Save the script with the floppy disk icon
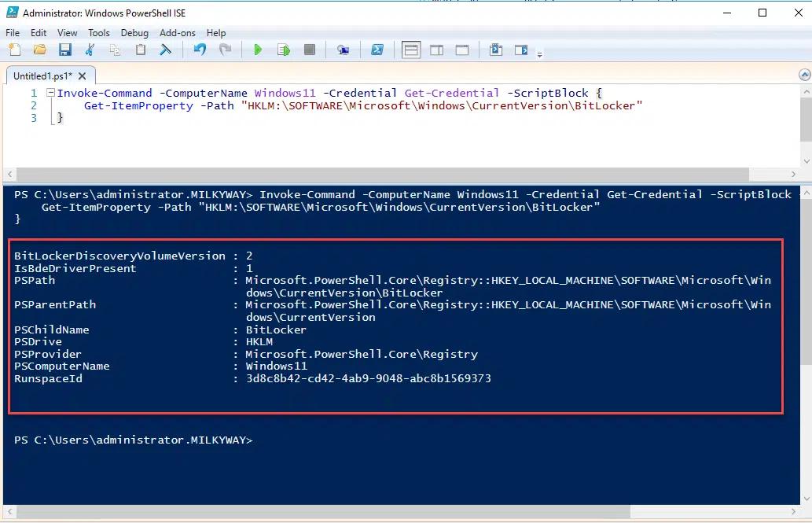This screenshot has height=523, width=812. (64, 50)
